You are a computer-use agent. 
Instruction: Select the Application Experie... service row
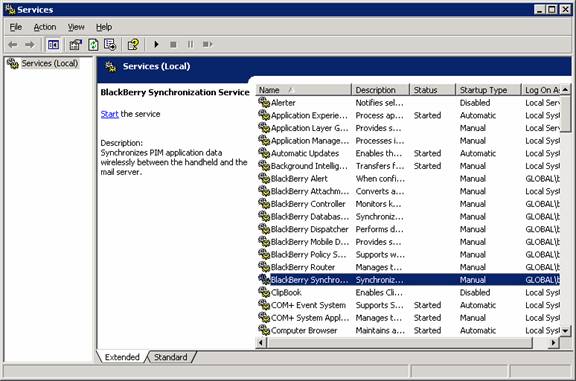[x=408, y=115]
